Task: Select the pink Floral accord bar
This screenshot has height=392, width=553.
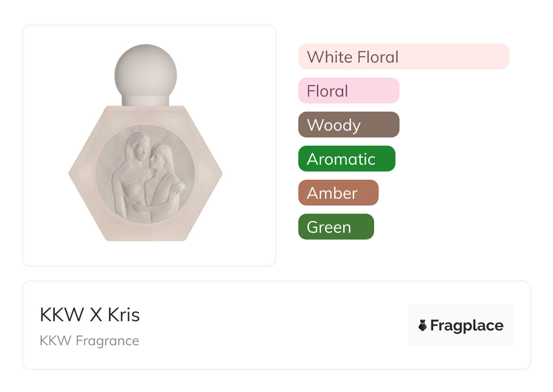Action: click(348, 91)
